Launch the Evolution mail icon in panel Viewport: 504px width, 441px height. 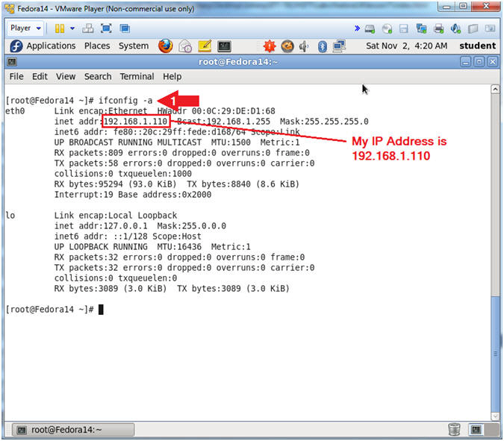(x=185, y=46)
